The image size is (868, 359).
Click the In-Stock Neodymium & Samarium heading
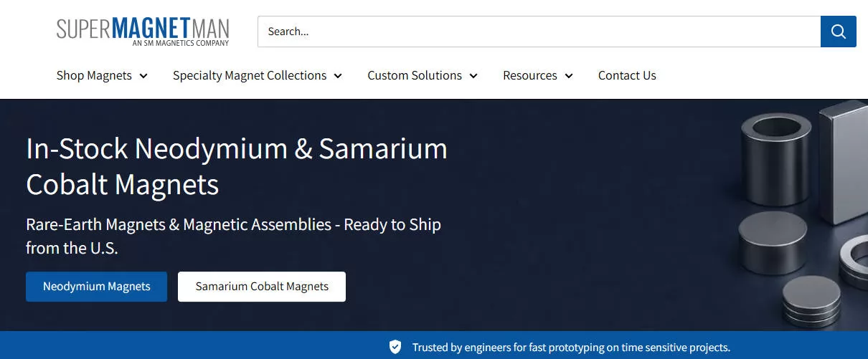coord(237,166)
